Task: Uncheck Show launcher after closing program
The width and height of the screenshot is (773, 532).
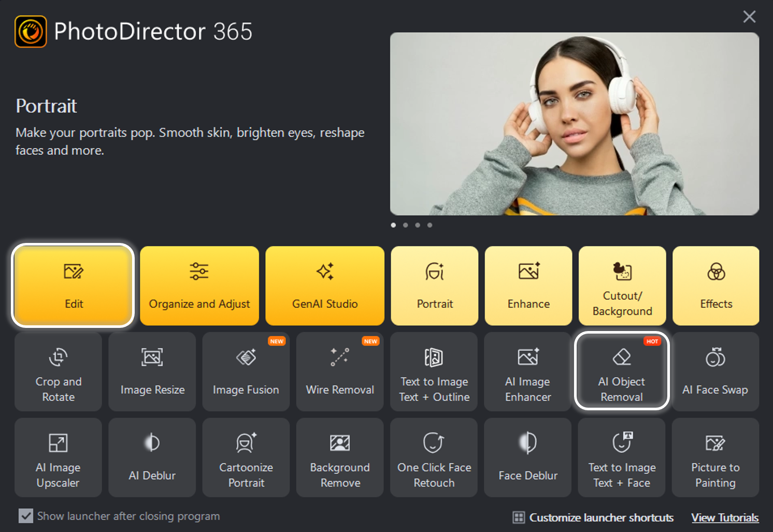Action: (x=25, y=516)
